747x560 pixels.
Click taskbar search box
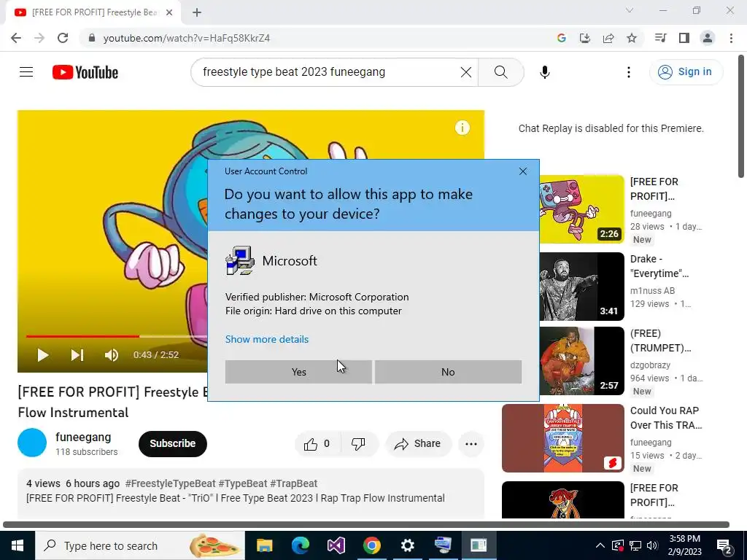pyautogui.click(x=139, y=545)
